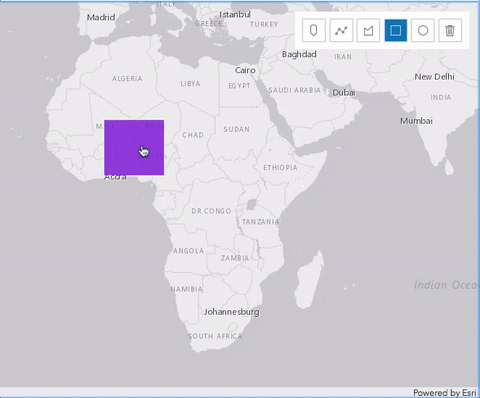Click the Mumbai city label
The image size is (480, 398).
coord(416,121)
